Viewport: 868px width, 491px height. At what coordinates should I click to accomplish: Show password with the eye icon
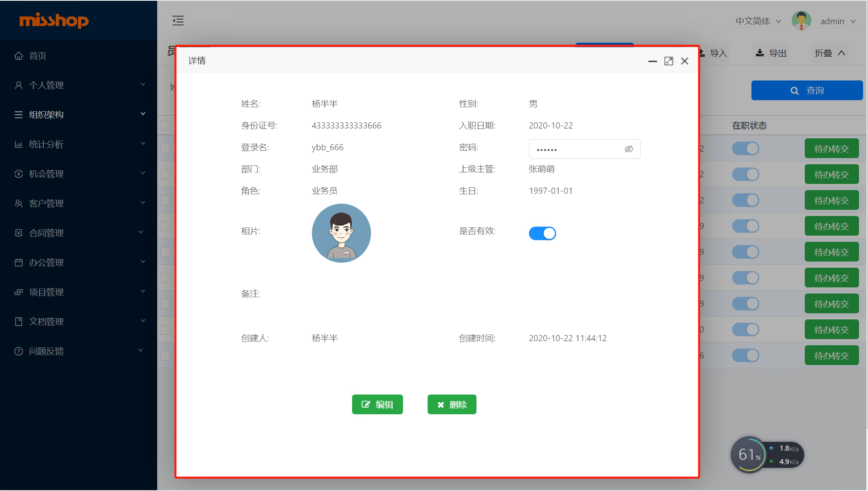pos(629,149)
